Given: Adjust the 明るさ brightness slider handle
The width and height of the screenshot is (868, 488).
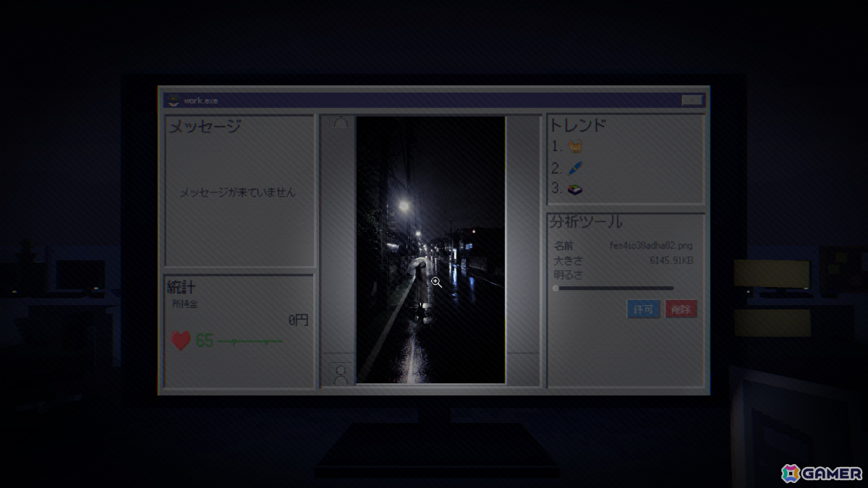Looking at the screenshot, I should (556, 288).
